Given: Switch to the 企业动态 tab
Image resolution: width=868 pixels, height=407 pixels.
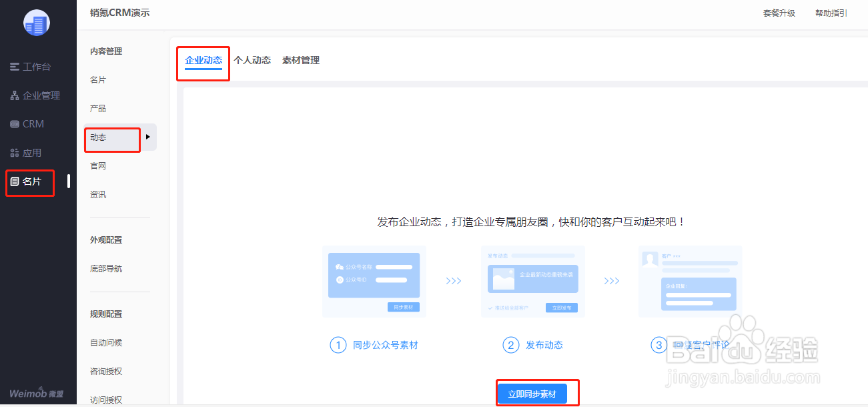Looking at the screenshot, I should coord(203,60).
